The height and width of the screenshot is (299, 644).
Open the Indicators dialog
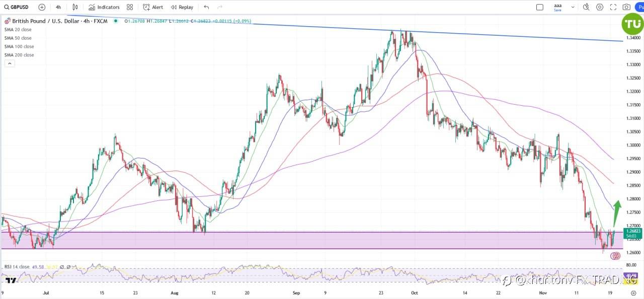coord(104,7)
